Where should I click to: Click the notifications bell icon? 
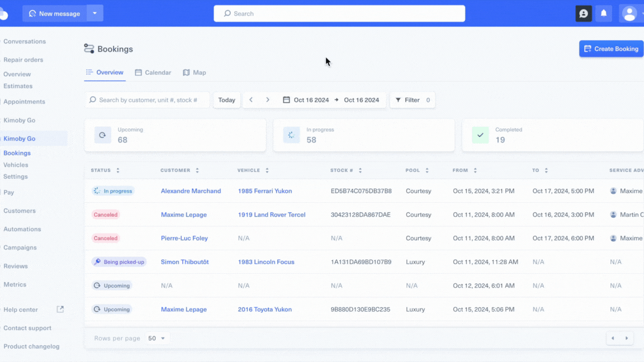[603, 13]
